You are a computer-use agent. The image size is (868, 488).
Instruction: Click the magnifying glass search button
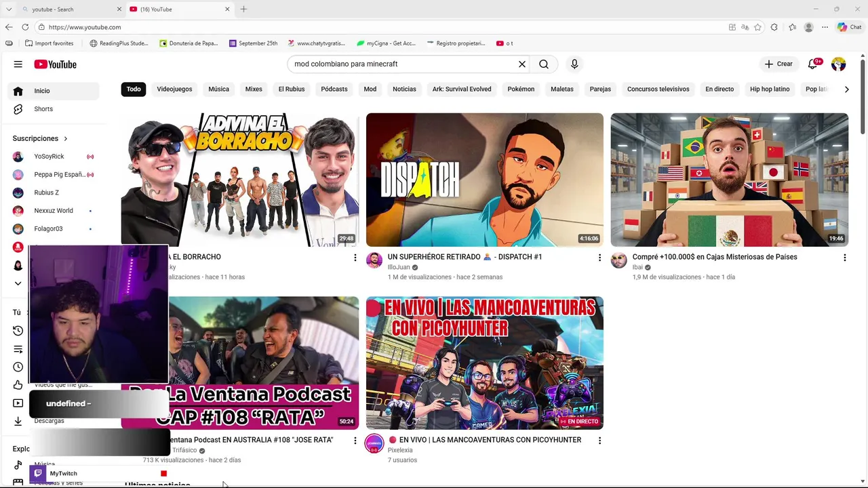point(544,64)
